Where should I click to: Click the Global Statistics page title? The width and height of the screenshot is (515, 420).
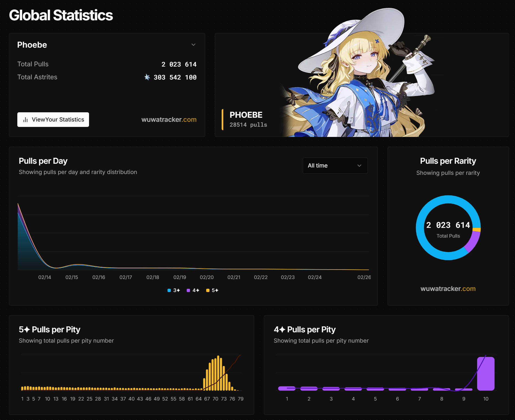coord(61,15)
